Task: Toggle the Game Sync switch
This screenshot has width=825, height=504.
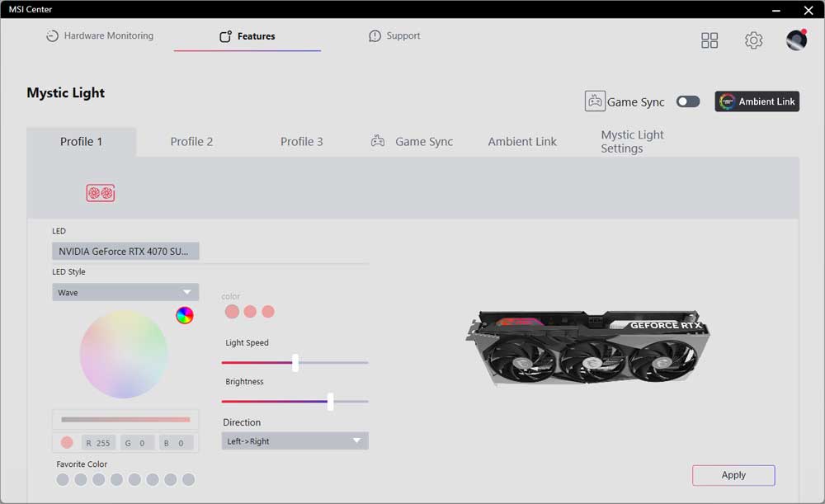Action: point(687,101)
